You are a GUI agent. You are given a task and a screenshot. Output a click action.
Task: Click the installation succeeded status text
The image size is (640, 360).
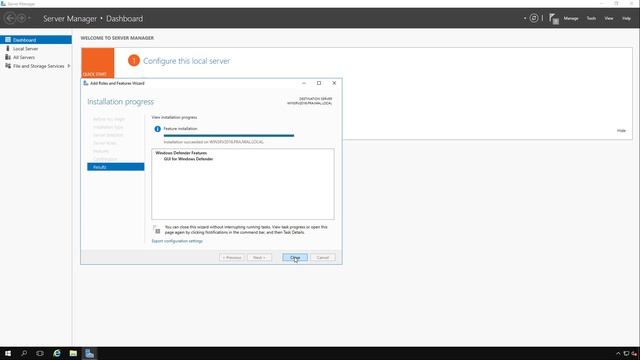coord(213,142)
